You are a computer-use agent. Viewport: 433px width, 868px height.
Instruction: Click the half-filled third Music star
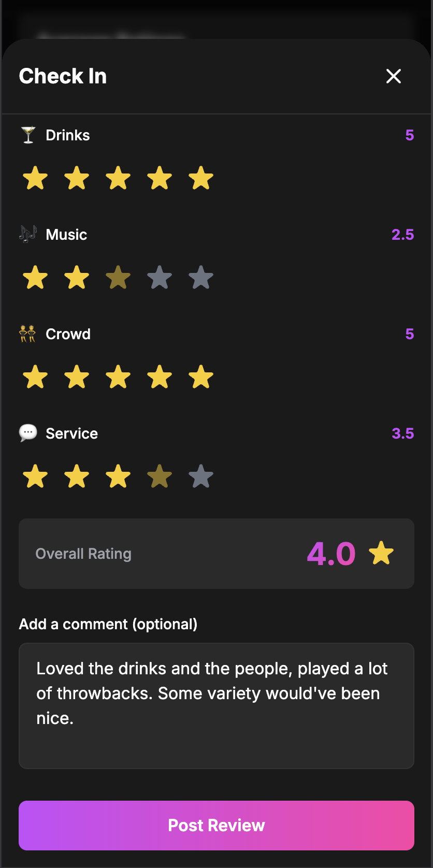(118, 278)
